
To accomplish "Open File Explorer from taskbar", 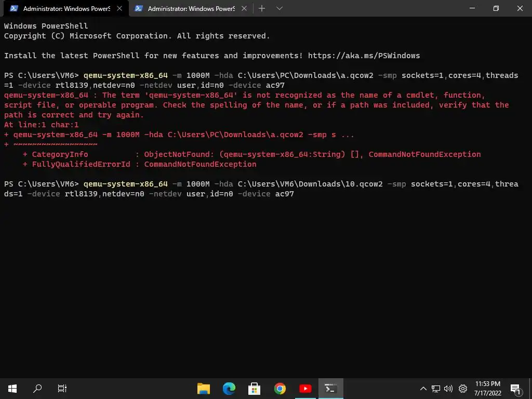I will coord(204,389).
